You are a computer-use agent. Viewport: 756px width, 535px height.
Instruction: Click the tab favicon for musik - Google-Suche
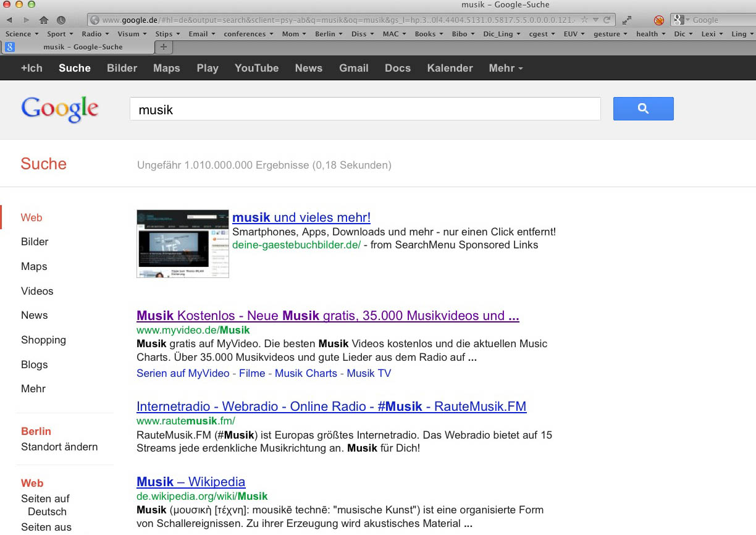(10, 47)
